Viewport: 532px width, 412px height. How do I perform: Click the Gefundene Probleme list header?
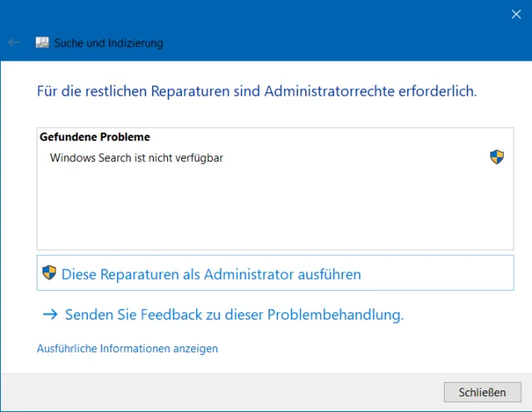[95, 137]
